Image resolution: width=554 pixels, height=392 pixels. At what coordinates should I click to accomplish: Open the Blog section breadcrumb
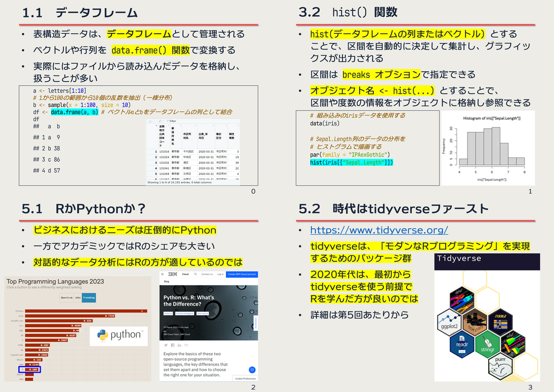click(x=166, y=281)
